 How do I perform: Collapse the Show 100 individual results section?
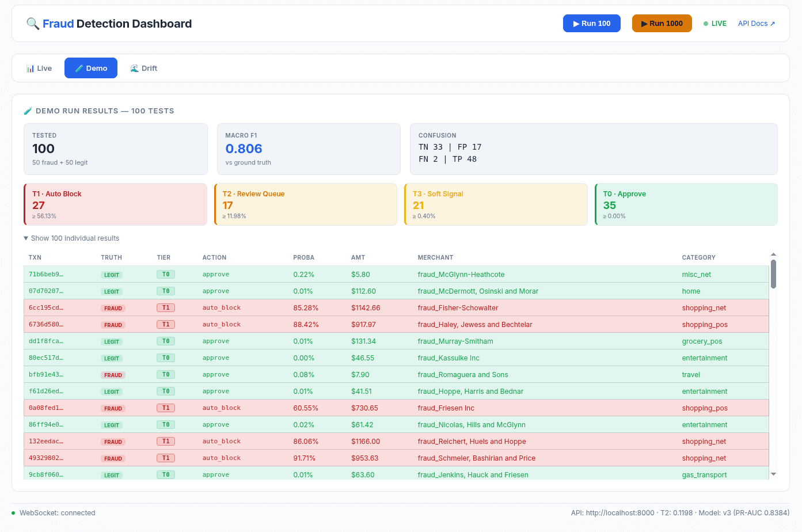coord(71,238)
